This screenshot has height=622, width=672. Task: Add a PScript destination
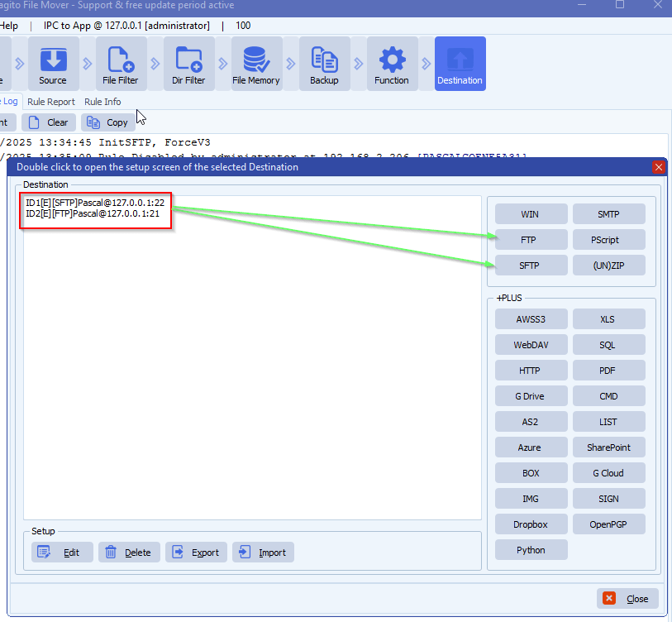click(608, 240)
